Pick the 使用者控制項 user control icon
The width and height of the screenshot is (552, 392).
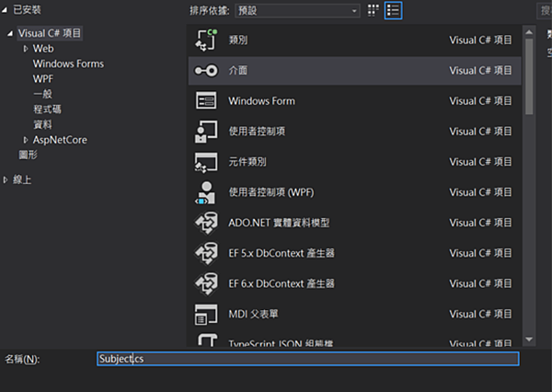click(206, 132)
